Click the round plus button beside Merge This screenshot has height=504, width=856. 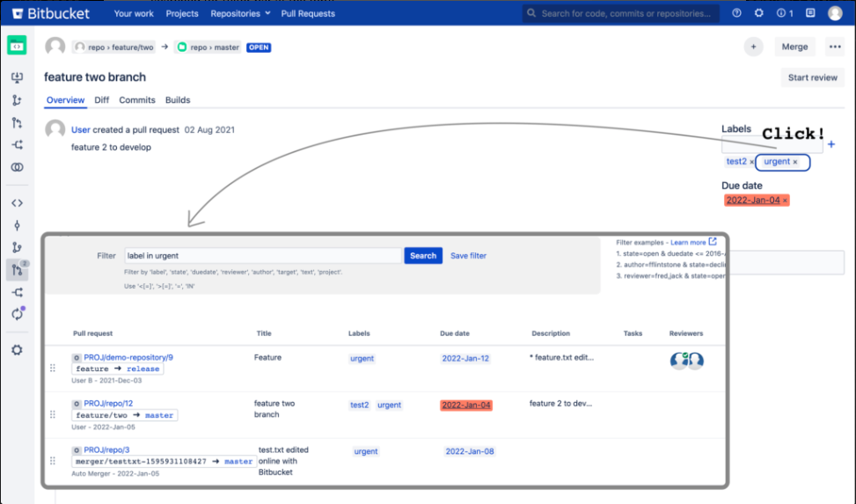pos(753,47)
